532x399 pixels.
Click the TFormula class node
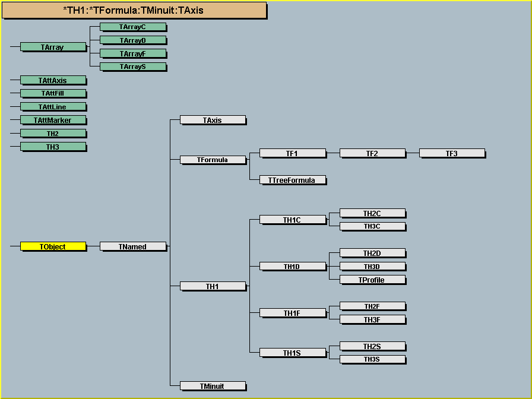pyautogui.click(x=212, y=160)
